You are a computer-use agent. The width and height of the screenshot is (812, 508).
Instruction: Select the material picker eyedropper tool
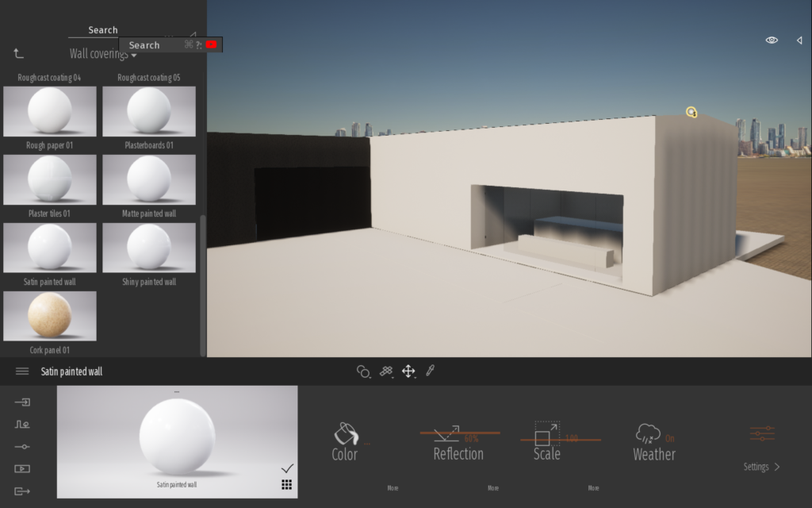(x=431, y=371)
